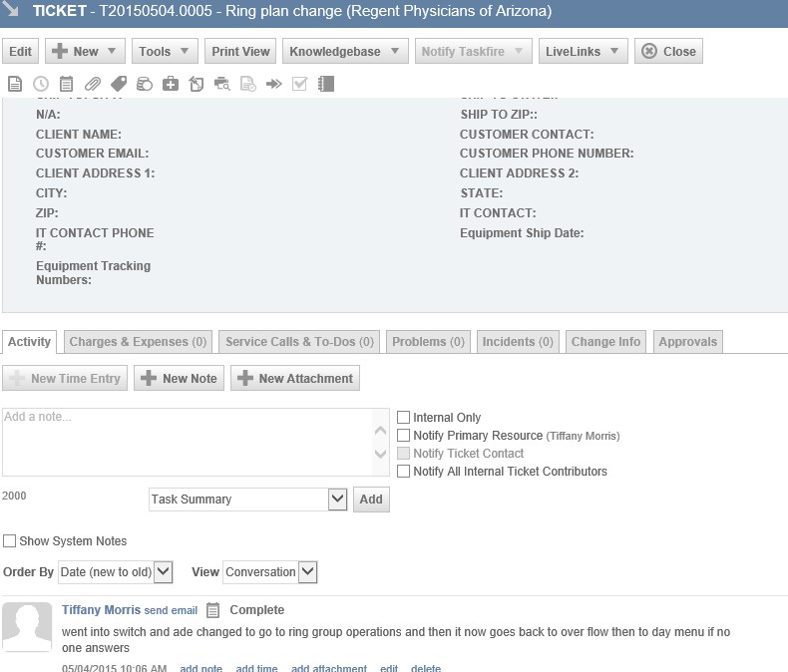Toggle Show System Notes checkbox

(10, 541)
